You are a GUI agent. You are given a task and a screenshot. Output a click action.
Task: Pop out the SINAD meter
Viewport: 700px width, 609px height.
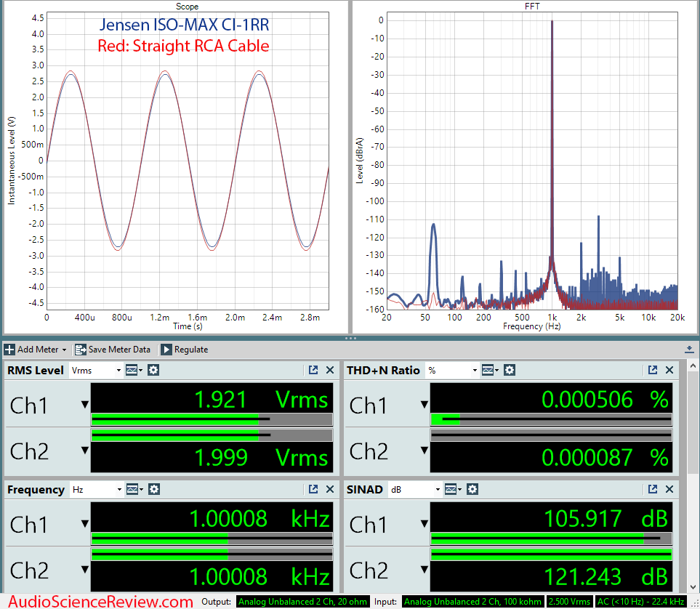tap(653, 489)
